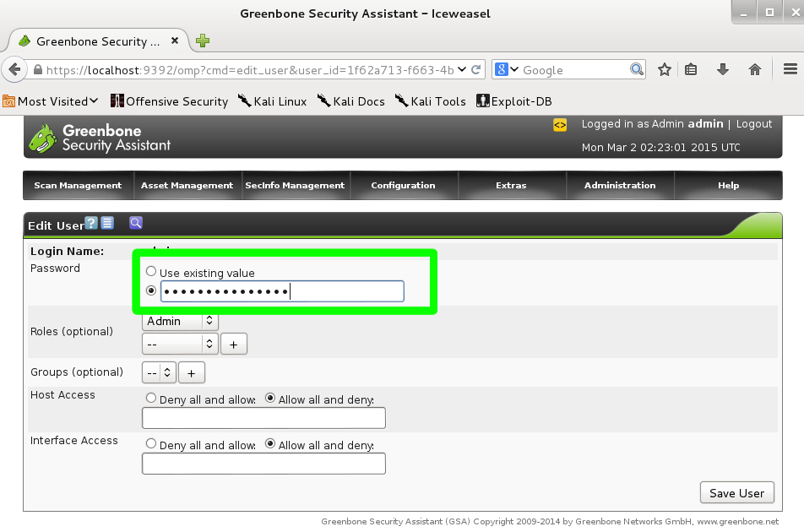Click the user details magnifier icon
The height and width of the screenshot is (532, 804).
point(136,223)
